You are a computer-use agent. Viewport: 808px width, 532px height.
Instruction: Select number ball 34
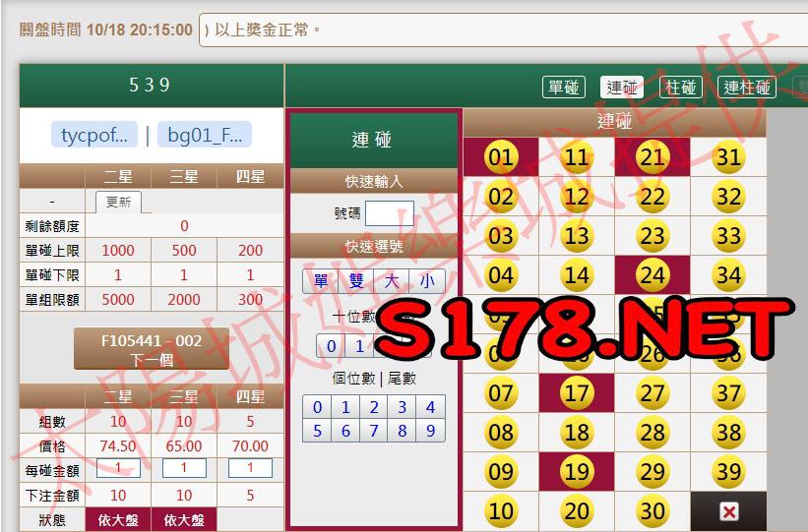point(728,275)
